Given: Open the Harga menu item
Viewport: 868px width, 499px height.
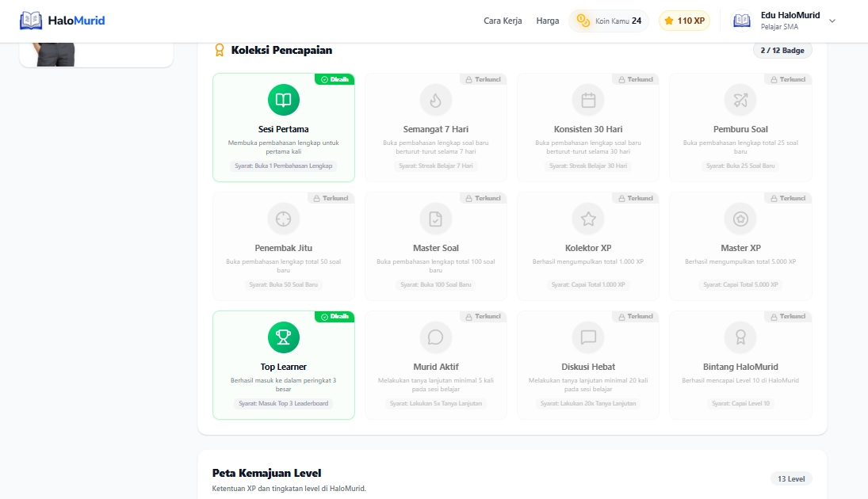Looking at the screenshot, I should tap(548, 21).
